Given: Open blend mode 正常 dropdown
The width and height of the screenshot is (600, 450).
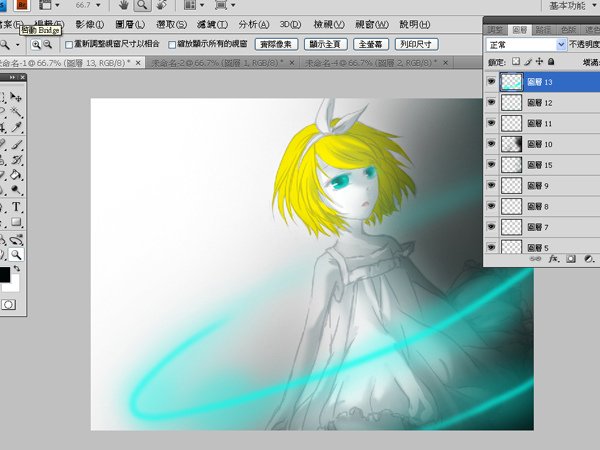Looking at the screenshot, I should click(x=526, y=45).
